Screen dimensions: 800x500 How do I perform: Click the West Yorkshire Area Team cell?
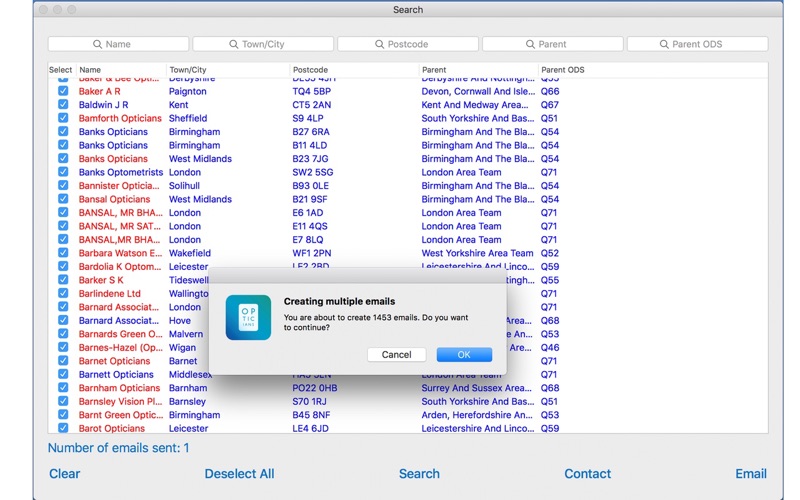477,253
